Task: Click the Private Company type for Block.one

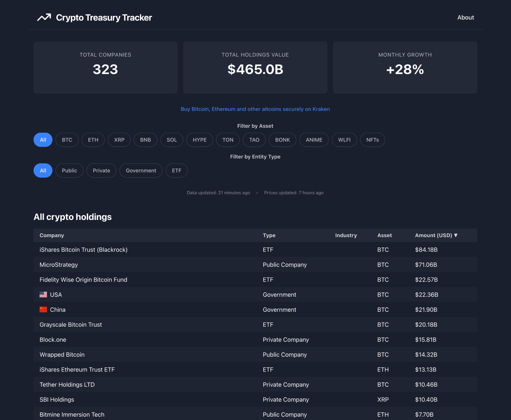Action: pos(286,339)
